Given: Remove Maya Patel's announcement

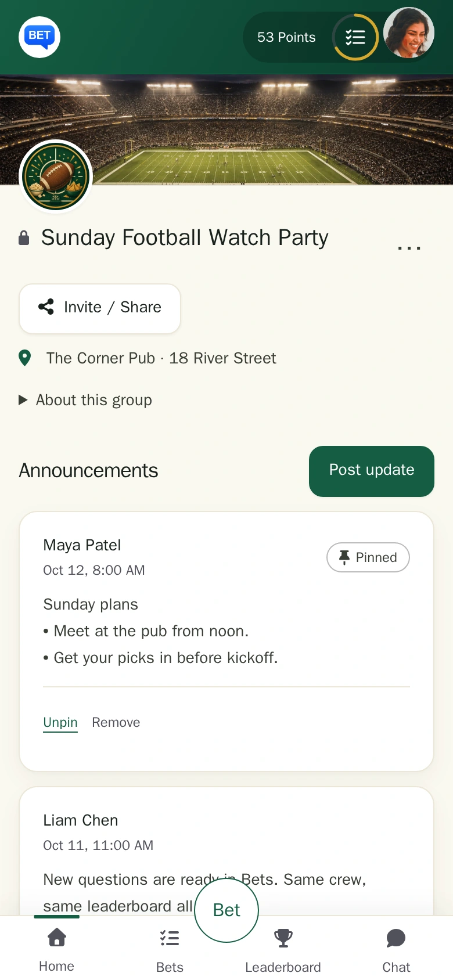Looking at the screenshot, I should pyautogui.click(x=116, y=723).
